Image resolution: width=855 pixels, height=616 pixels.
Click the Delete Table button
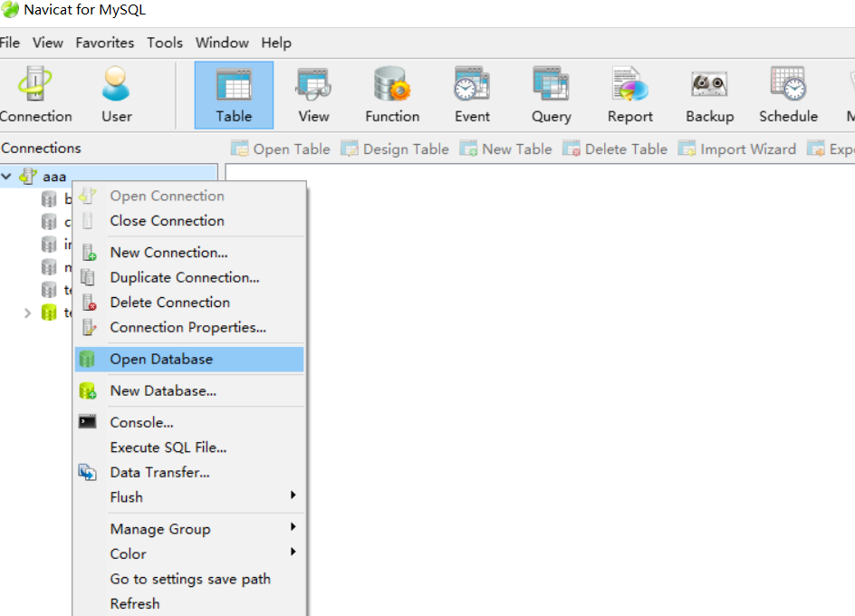pyautogui.click(x=615, y=149)
